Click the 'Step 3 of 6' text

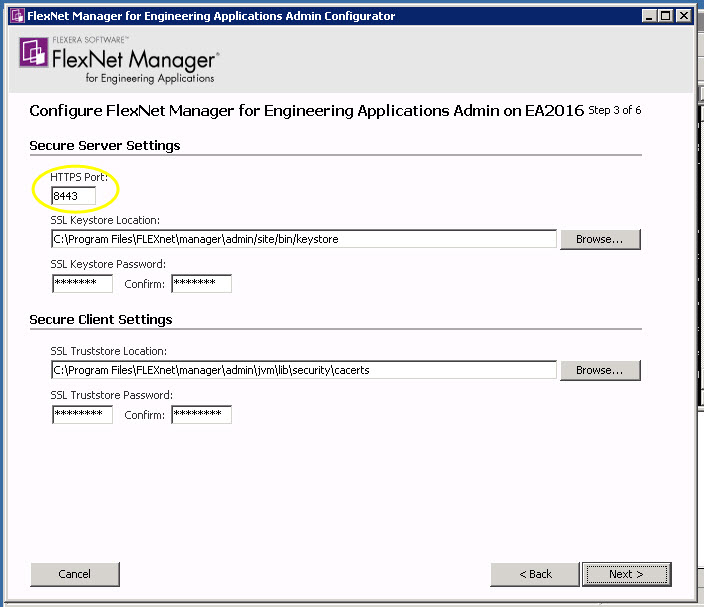(615, 110)
